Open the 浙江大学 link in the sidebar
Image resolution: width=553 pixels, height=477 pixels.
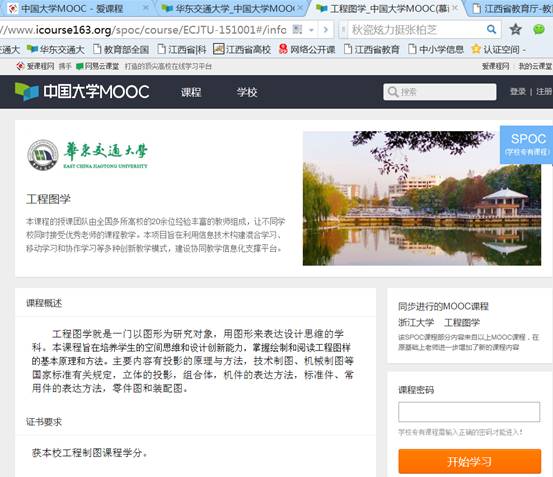tap(416, 323)
